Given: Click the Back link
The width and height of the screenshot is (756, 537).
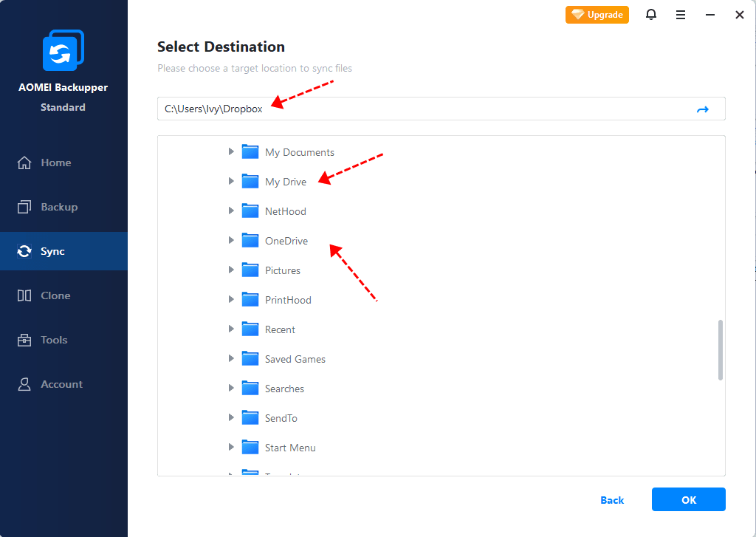Looking at the screenshot, I should pos(612,500).
